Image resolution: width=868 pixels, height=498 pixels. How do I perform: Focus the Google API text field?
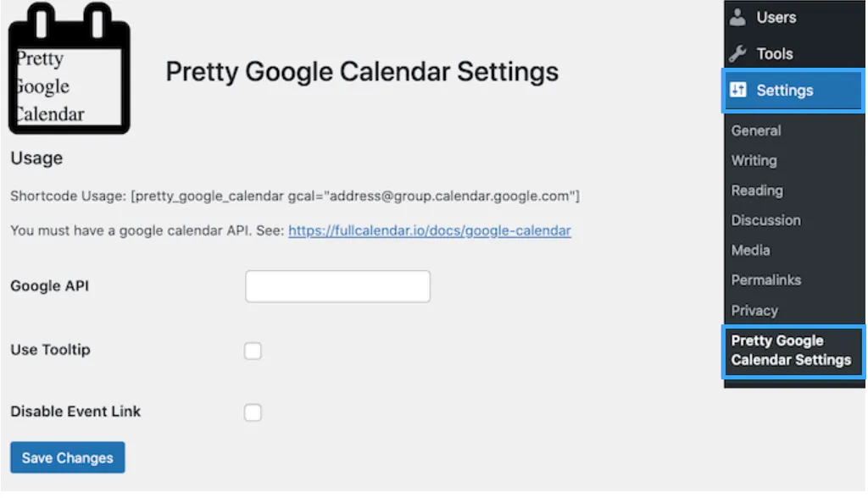[337, 286]
